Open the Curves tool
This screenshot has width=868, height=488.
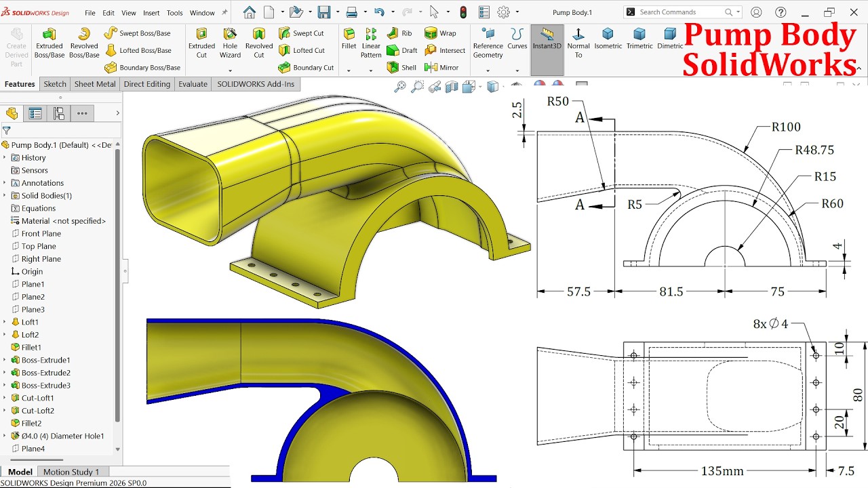[517, 39]
